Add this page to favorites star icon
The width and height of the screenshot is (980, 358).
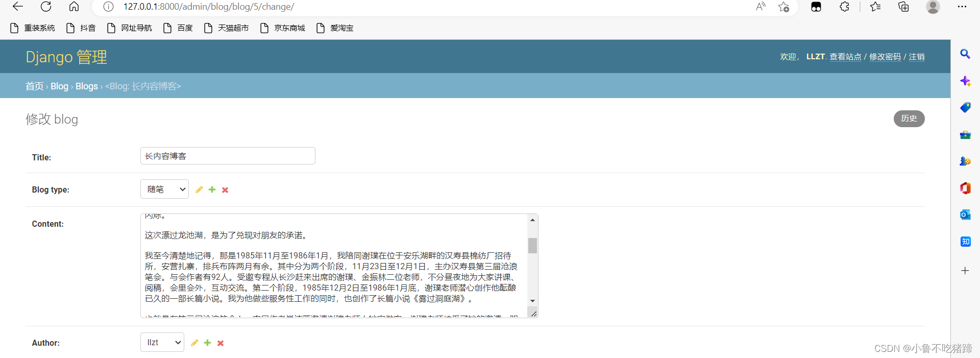(784, 7)
